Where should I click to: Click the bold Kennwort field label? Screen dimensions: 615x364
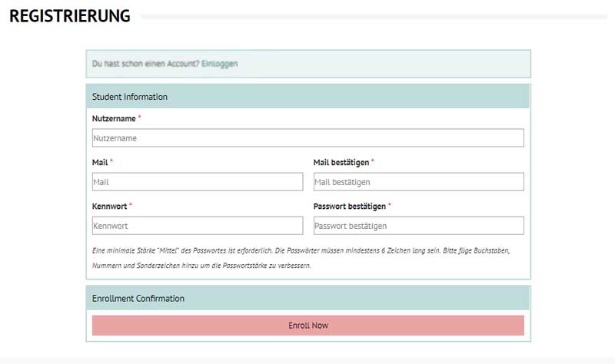point(109,207)
